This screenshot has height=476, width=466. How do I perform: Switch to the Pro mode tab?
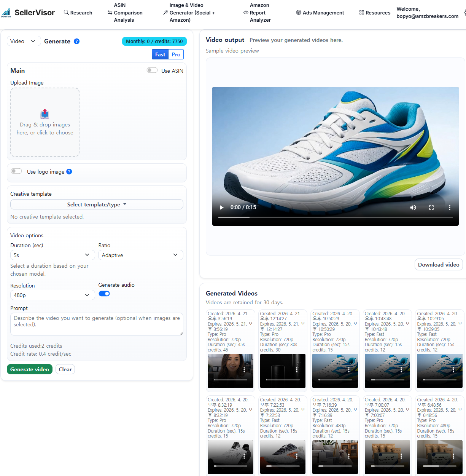[x=176, y=54]
